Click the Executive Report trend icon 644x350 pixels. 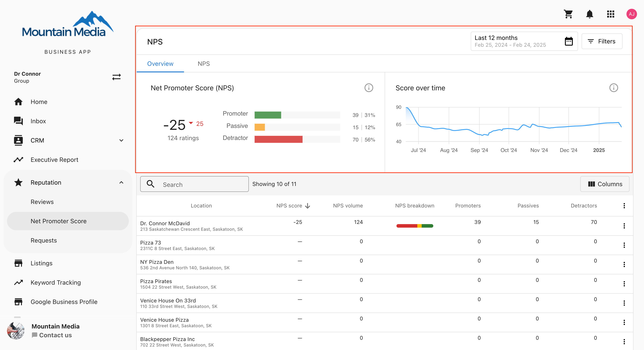[x=18, y=160]
